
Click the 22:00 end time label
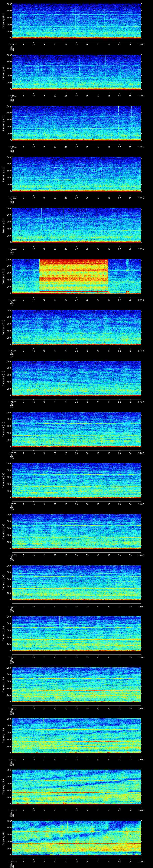[x=141, y=402]
